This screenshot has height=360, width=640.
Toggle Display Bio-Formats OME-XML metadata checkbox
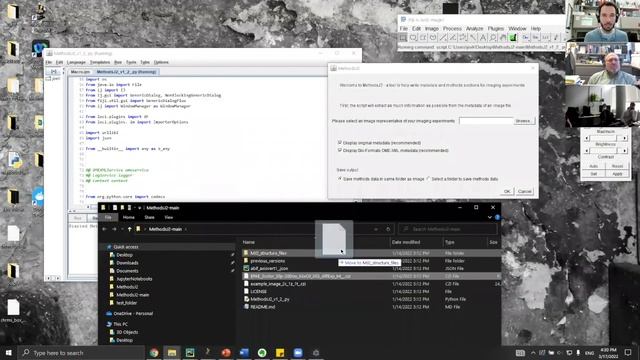tap(340, 150)
